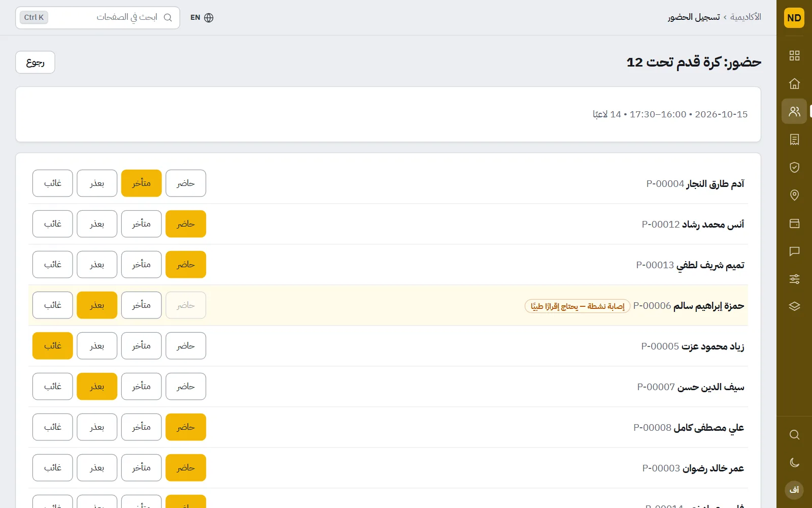Set سيف الدين حسن to متأخر

tap(142, 387)
